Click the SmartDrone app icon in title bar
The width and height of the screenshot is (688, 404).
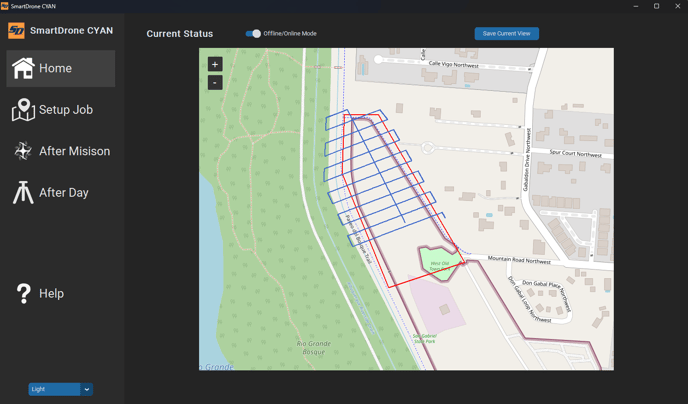click(x=5, y=6)
